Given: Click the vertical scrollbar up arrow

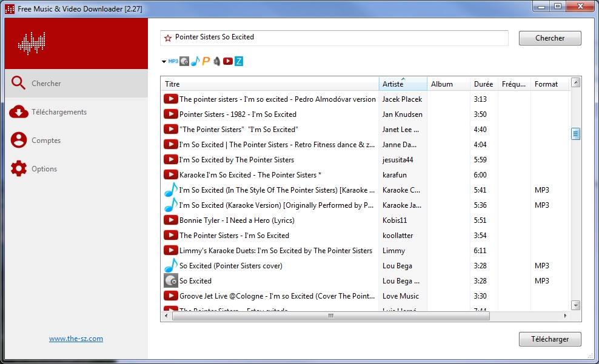Looking at the screenshot, I should pyautogui.click(x=576, y=82).
